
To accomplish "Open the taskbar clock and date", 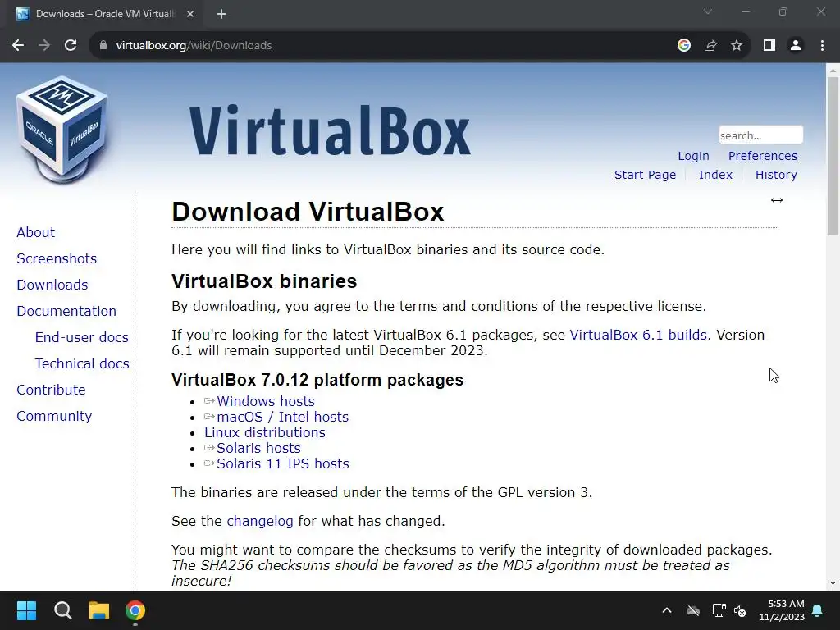I will pos(782,610).
